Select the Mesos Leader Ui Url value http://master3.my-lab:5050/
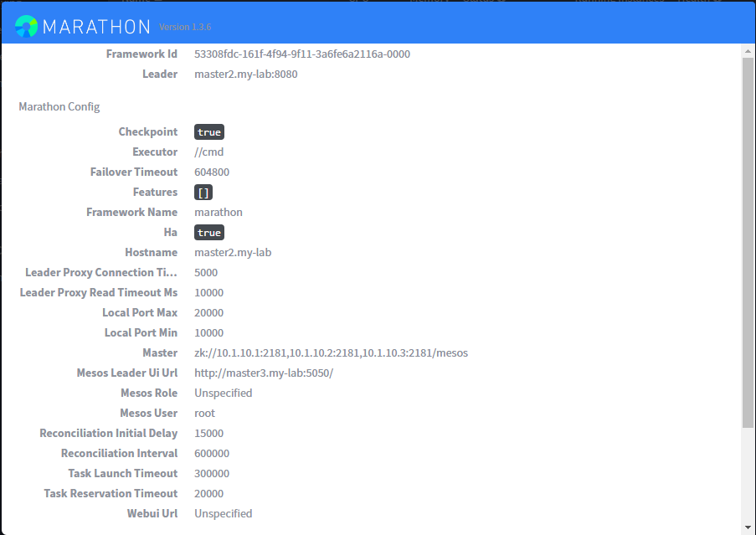Image resolution: width=756 pixels, height=535 pixels. (x=264, y=373)
